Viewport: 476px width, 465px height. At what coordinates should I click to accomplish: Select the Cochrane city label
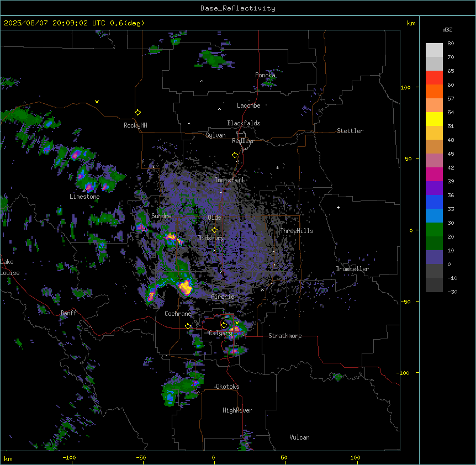pyautogui.click(x=178, y=314)
